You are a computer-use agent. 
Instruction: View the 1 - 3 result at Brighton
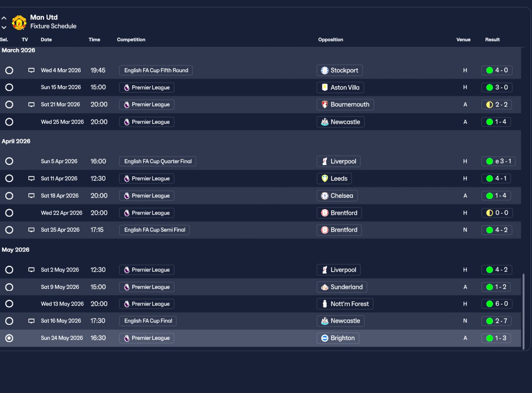[497, 338]
